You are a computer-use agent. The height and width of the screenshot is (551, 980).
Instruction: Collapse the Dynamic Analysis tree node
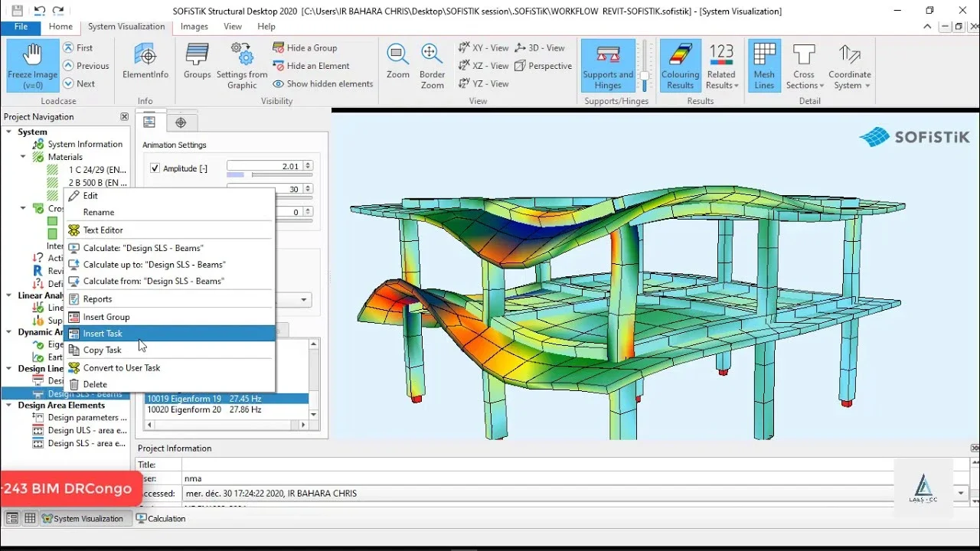[8, 332]
